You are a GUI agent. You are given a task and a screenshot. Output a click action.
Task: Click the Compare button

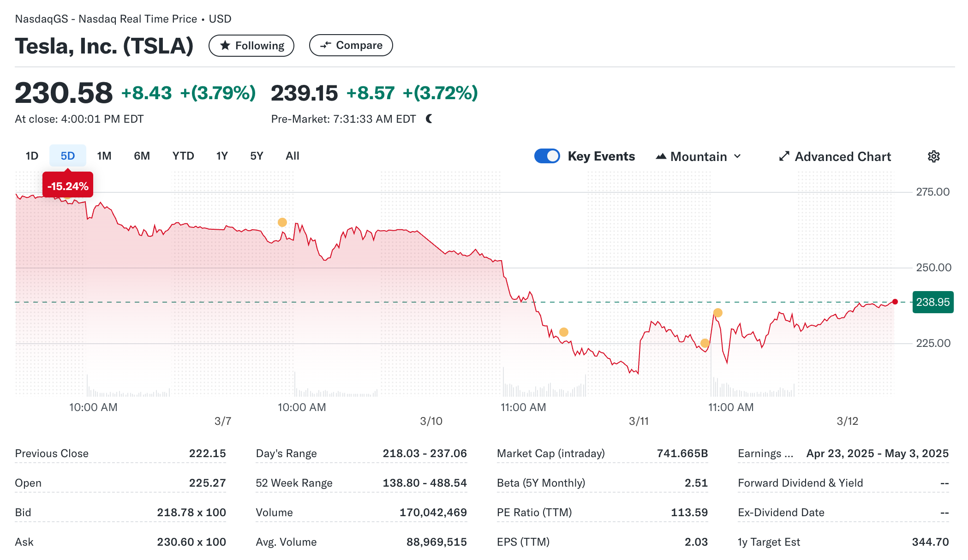click(x=351, y=45)
